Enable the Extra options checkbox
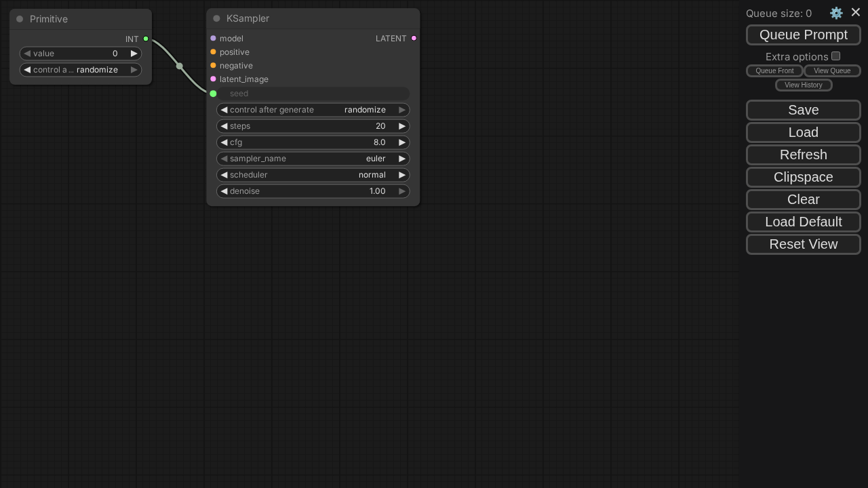The image size is (868, 488). point(835,56)
